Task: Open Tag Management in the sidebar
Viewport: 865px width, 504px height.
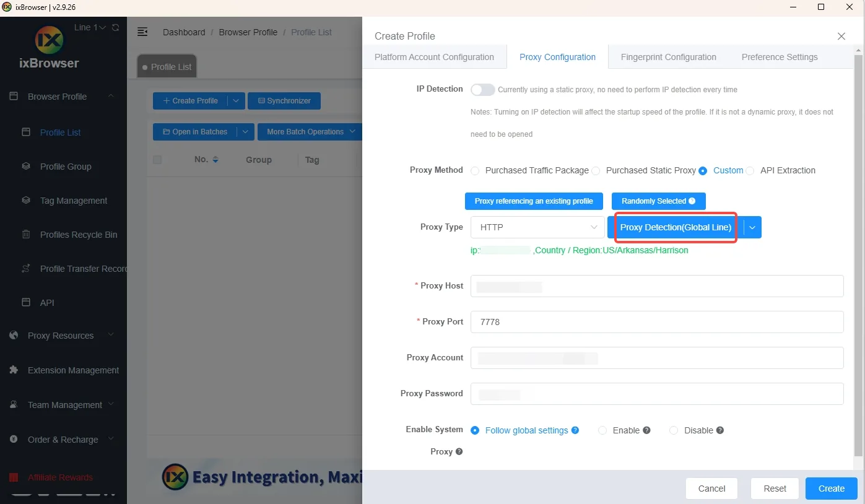Action: click(x=74, y=201)
